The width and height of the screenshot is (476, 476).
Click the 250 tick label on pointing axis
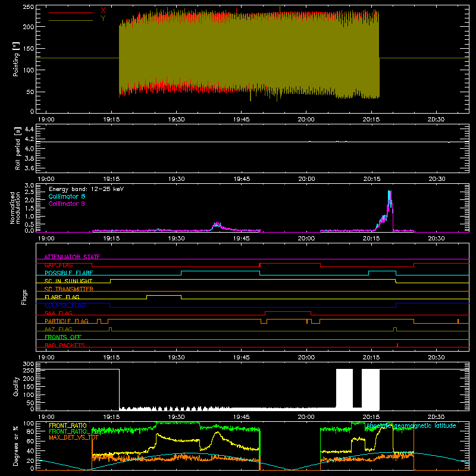pyautogui.click(x=29, y=7)
